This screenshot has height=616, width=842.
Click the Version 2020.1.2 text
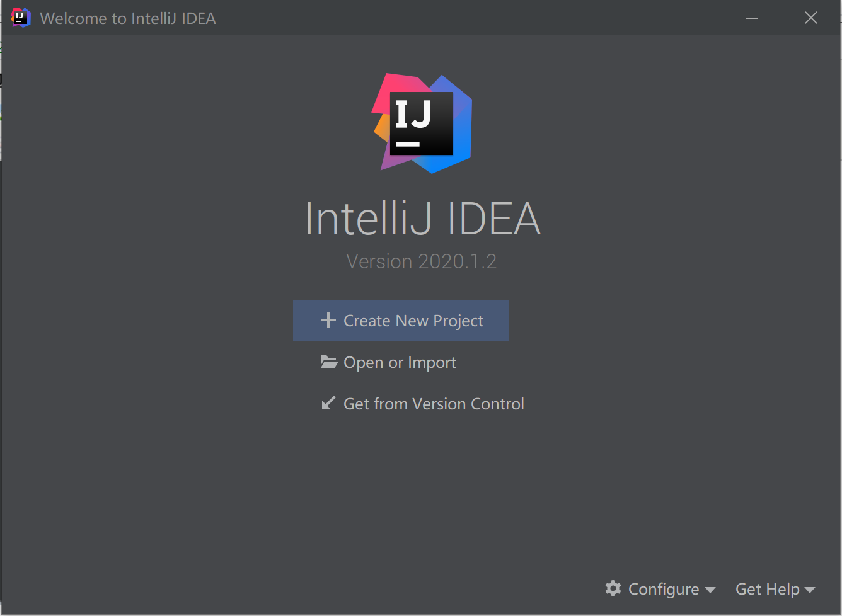point(422,261)
